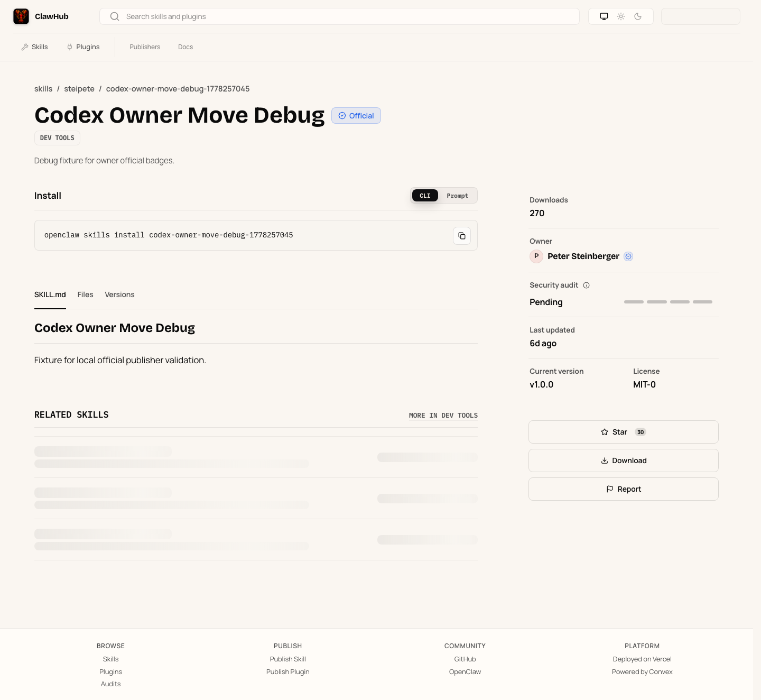Screen dimensions: 761x700
Task: Select the Prompt install mode
Action: [x=457, y=196]
